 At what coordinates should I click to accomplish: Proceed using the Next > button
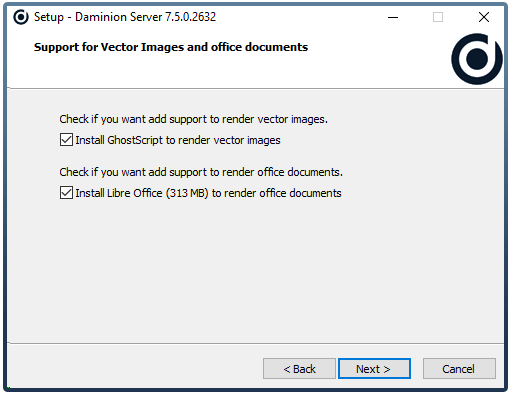(x=374, y=369)
